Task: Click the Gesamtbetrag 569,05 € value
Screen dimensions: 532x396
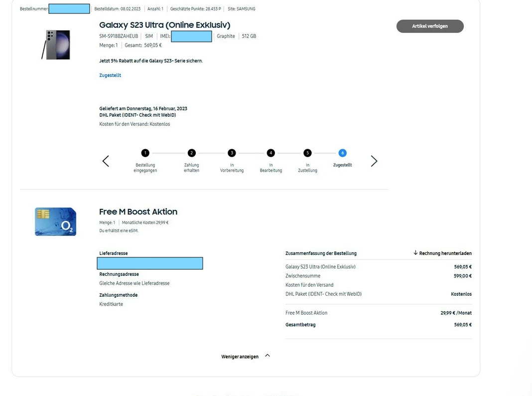Action: 463,325
